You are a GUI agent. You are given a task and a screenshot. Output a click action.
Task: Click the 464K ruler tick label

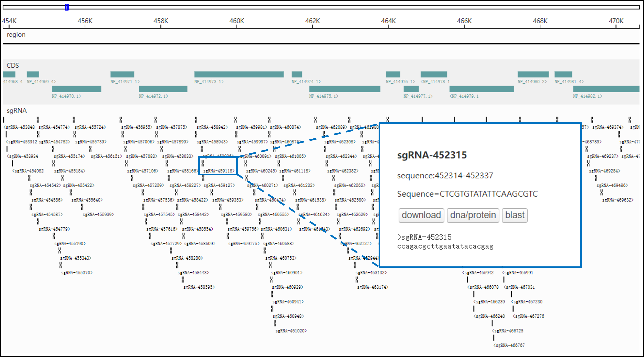point(388,21)
